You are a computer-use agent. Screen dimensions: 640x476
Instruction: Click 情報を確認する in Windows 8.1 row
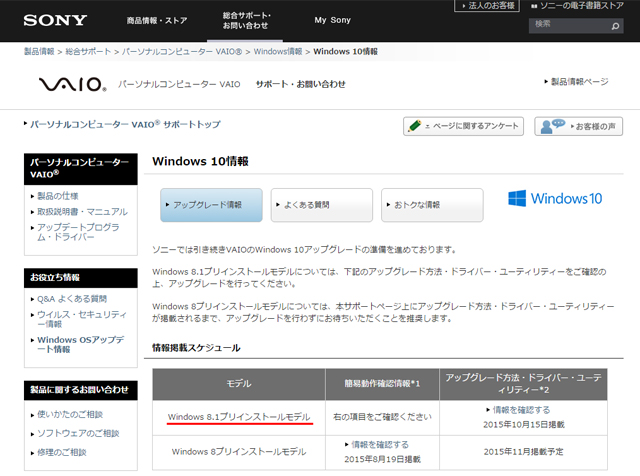coord(521,410)
